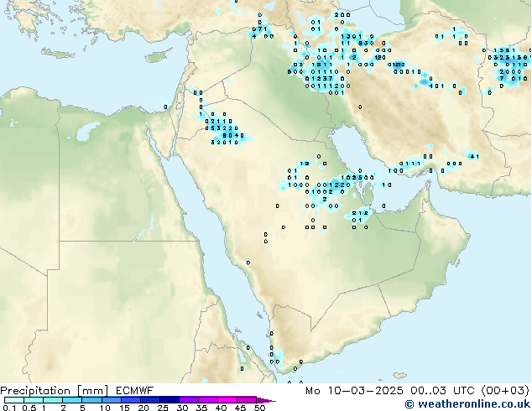Click the '212' precipitation values near Qatar

[360, 213]
